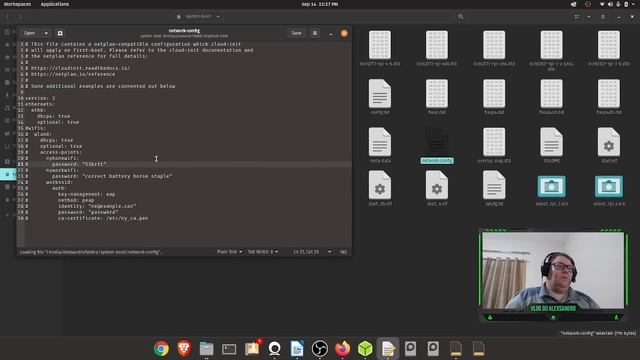Expand the Open recent files arrow
Screen dimensions: 640x360
pos(46,33)
